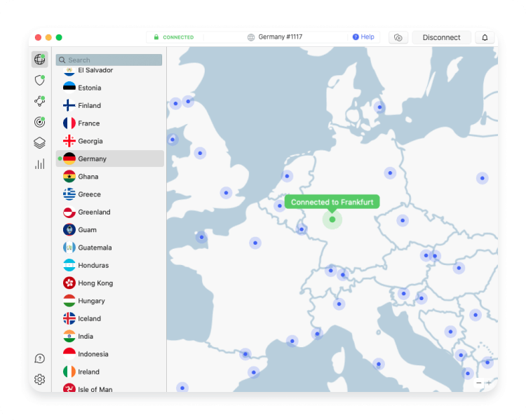Image resolution: width=526 pixels, height=420 pixels.
Task: Open the globe VPN map sidebar icon
Action: pos(39,60)
